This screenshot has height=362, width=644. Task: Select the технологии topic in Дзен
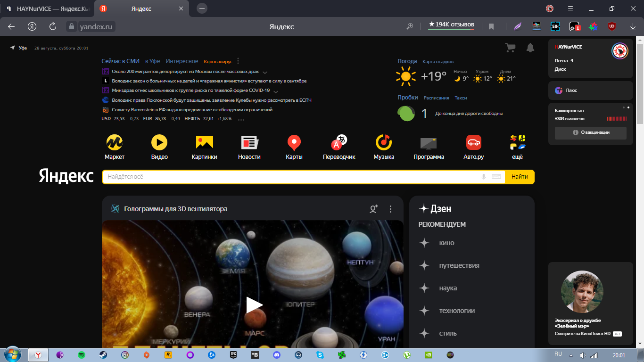tap(457, 311)
